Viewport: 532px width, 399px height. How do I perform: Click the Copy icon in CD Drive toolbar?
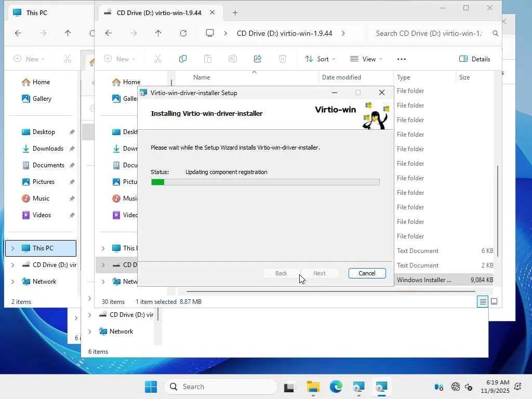tap(182, 59)
